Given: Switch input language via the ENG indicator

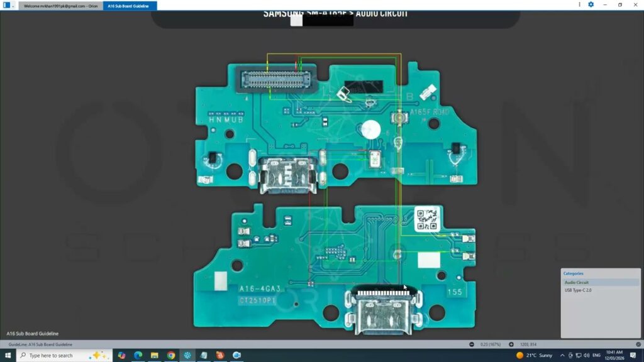Looking at the screenshot, I should [x=596, y=355].
